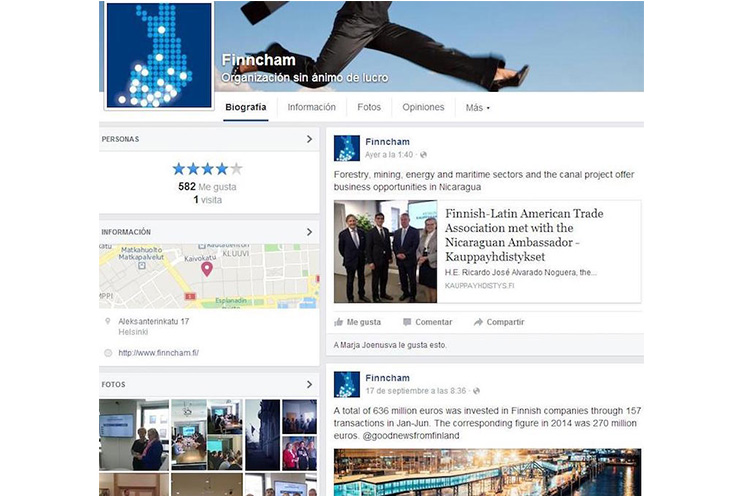Click Finncham avatar on 17 de septiembre post
The height and width of the screenshot is (496, 744).
click(x=346, y=384)
